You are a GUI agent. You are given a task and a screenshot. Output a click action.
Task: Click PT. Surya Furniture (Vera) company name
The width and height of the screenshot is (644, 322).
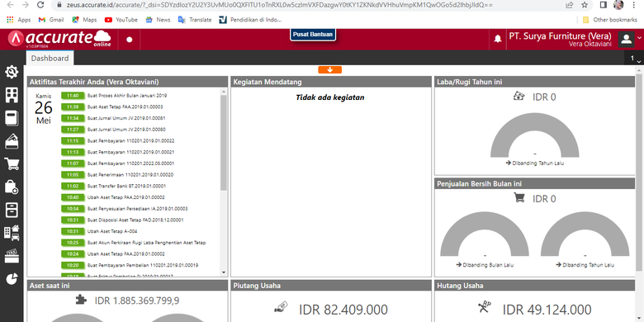561,36
